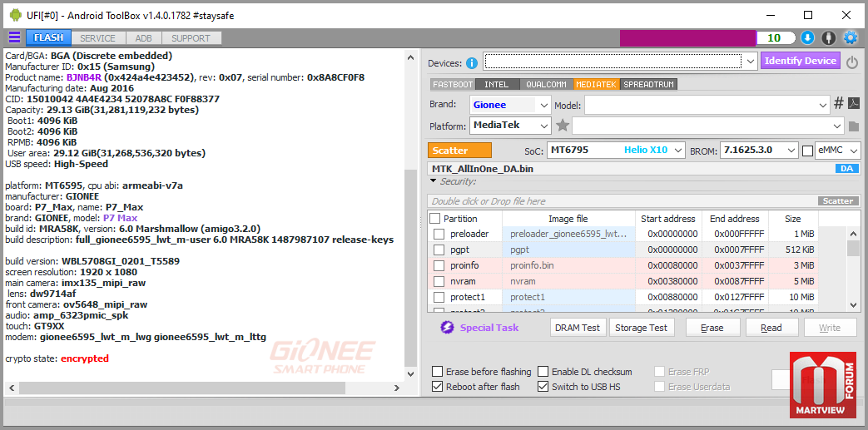Screen dimensions: 868x430
Task: Run the Storage Test
Action: (x=641, y=328)
